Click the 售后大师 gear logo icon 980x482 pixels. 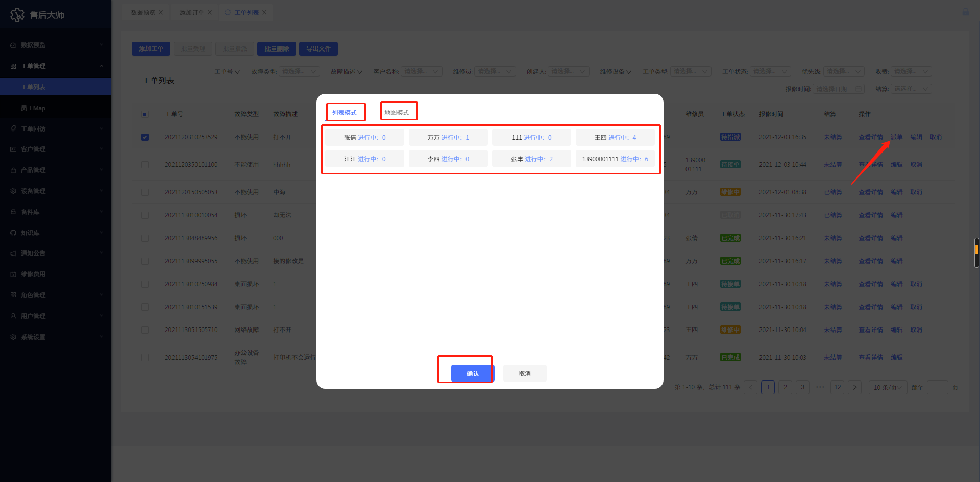pos(17,15)
